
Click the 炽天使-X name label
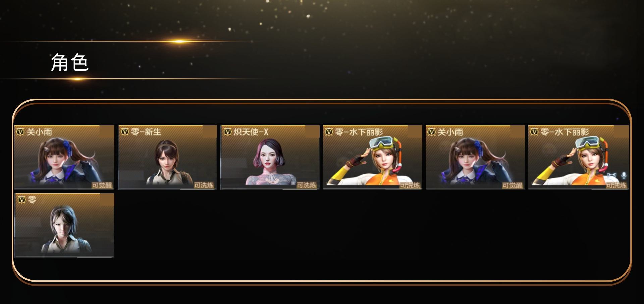[251, 132]
